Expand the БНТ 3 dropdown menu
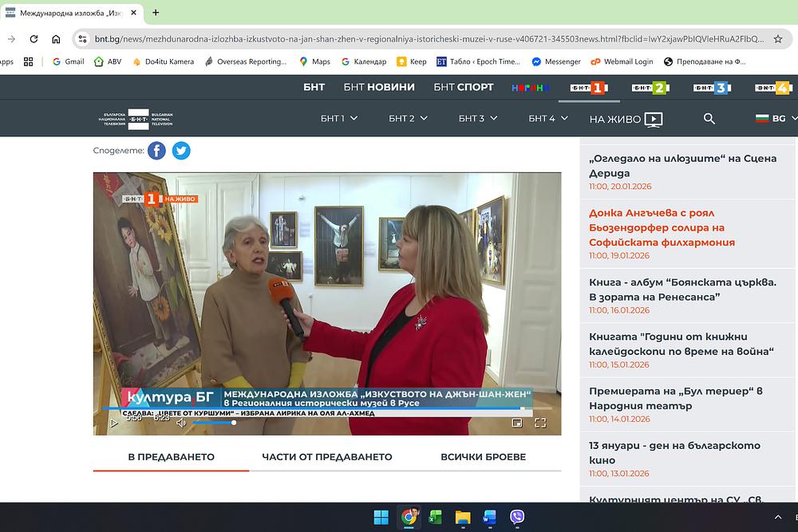Viewport: 798px width, 532px height. [477, 119]
